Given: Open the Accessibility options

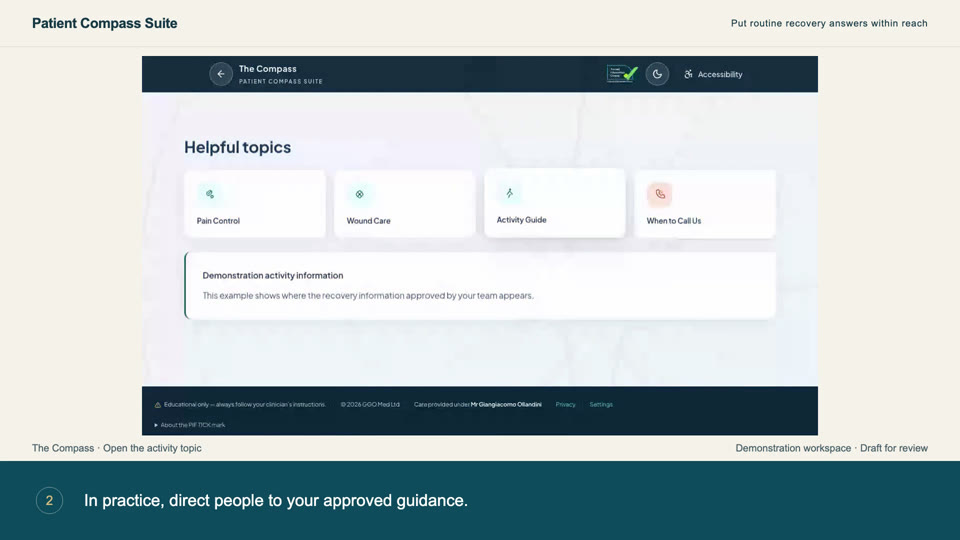Looking at the screenshot, I should 713,74.
